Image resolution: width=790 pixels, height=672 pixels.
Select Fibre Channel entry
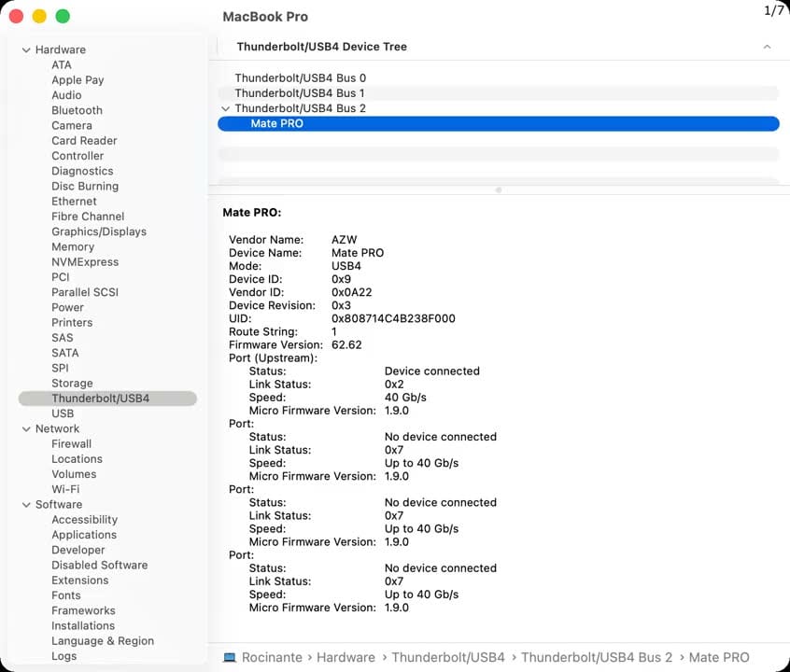(x=88, y=217)
